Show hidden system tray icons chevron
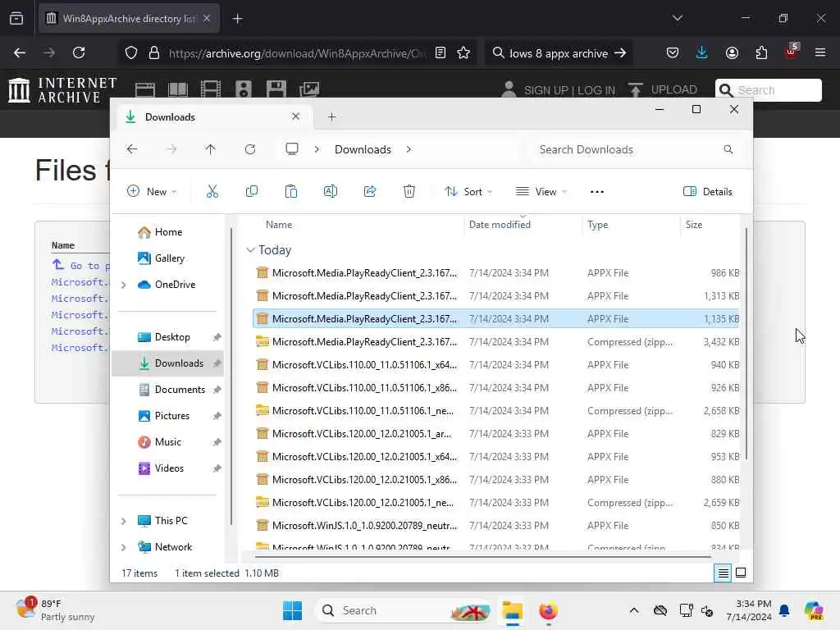This screenshot has width=840, height=630. coord(634,610)
